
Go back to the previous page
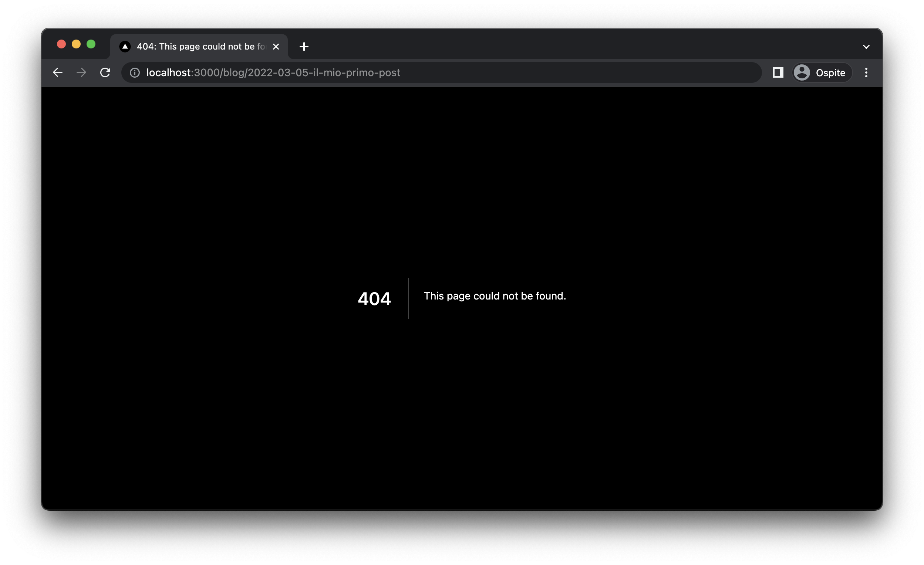pos(58,72)
